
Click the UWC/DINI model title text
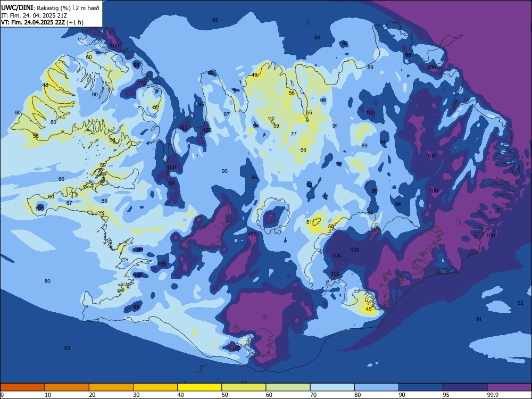click(x=17, y=7)
